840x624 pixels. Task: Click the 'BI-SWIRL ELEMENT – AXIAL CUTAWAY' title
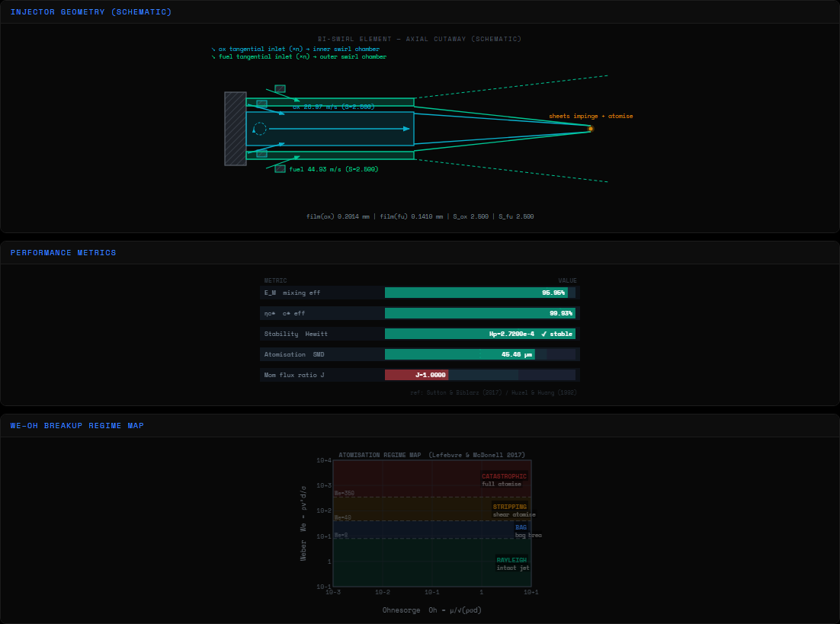point(419,39)
